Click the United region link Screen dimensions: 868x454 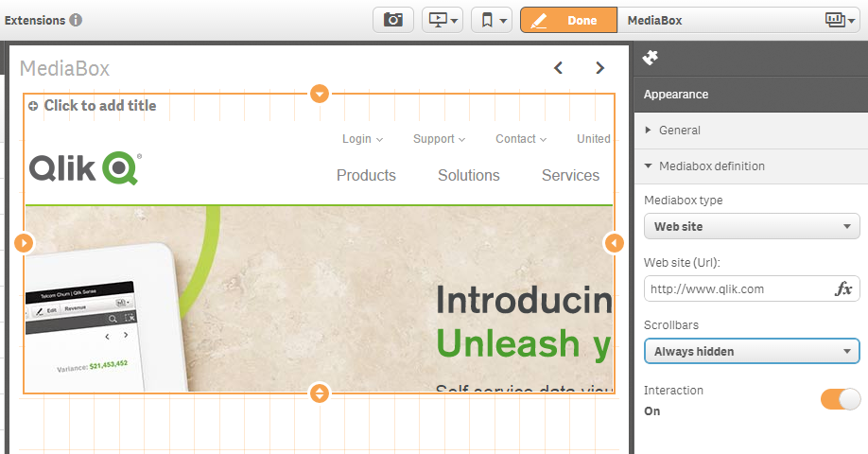[x=594, y=139]
